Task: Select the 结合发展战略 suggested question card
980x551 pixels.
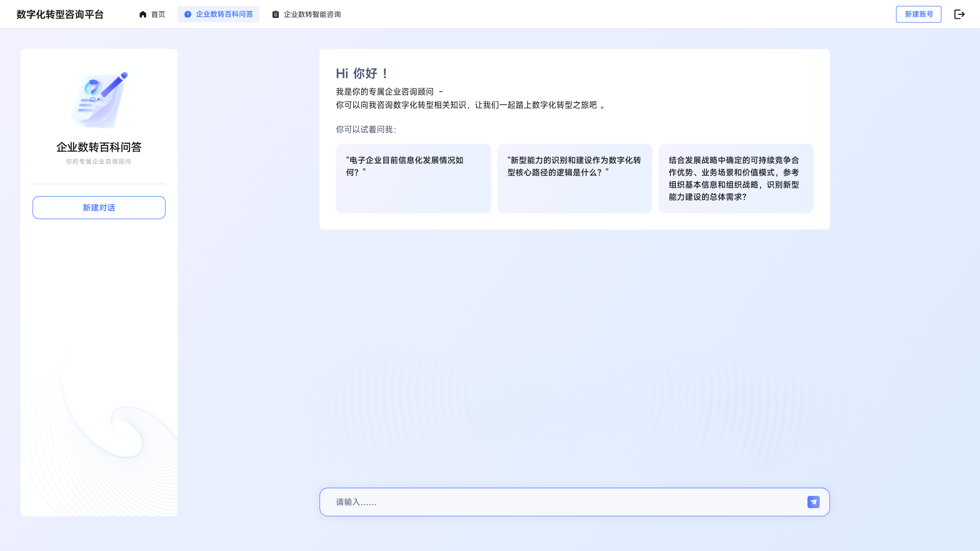Action: (x=736, y=178)
